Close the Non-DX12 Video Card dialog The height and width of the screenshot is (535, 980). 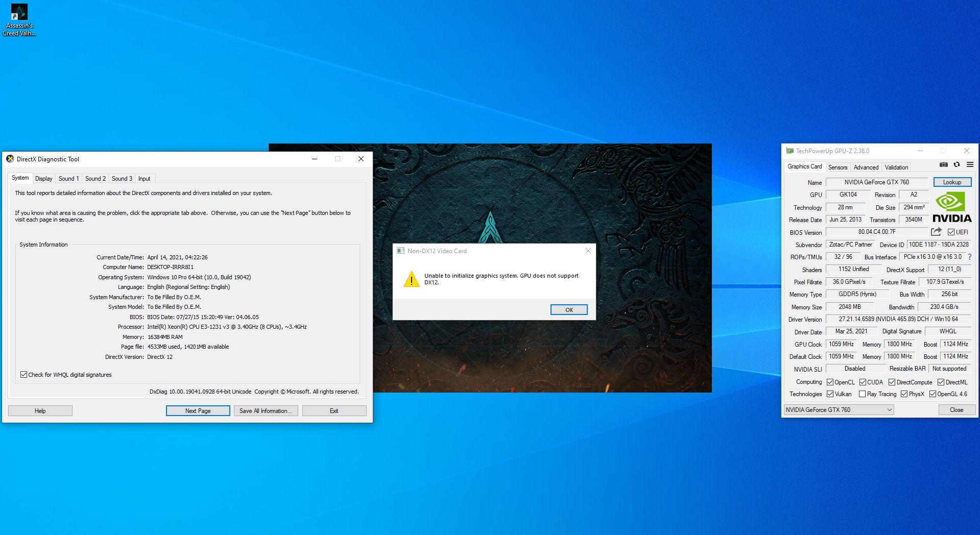tap(588, 251)
